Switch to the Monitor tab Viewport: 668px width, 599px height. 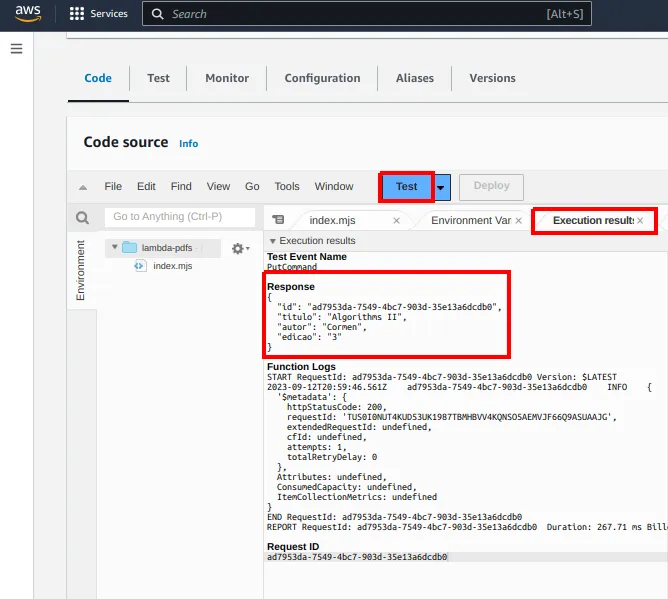tap(227, 78)
